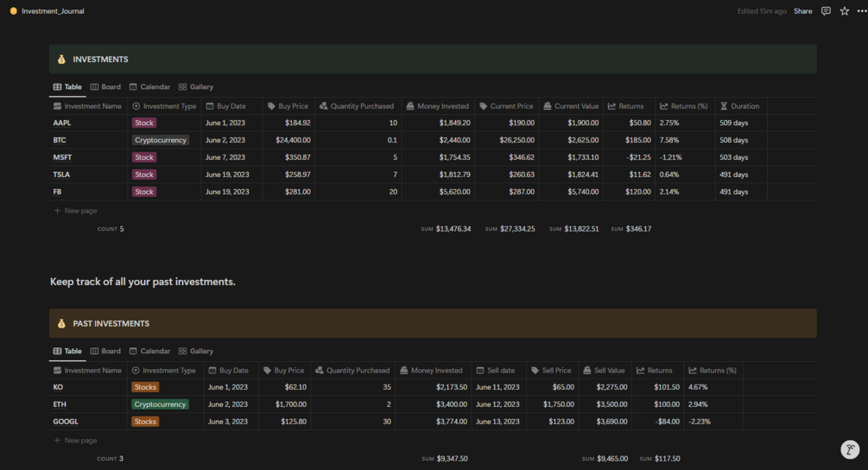Click "Keep track of all your past investments" text
The height and width of the screenshot is (470, 868).
pyautogui.click(x=143, y=282)
